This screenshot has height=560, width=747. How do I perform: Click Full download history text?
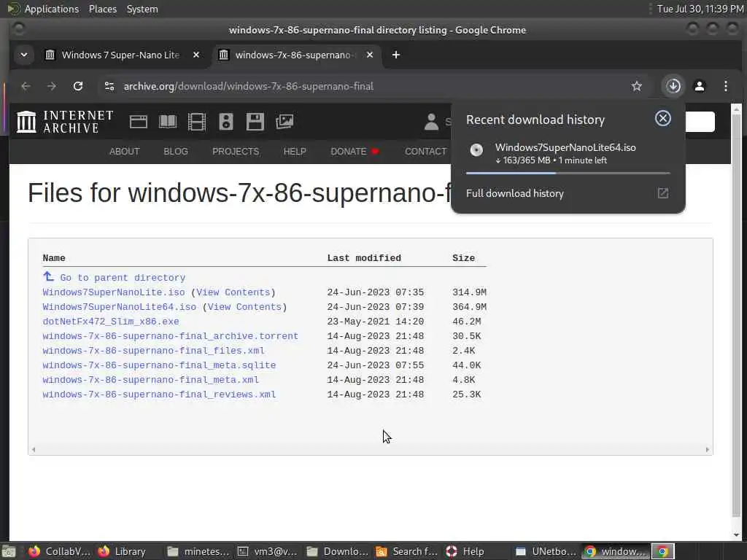click(x=514, y=193)
